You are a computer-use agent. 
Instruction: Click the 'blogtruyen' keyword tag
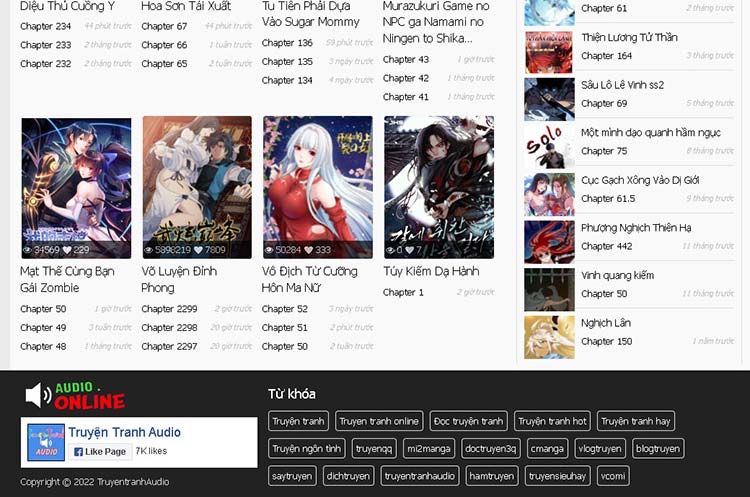[658, 448]
